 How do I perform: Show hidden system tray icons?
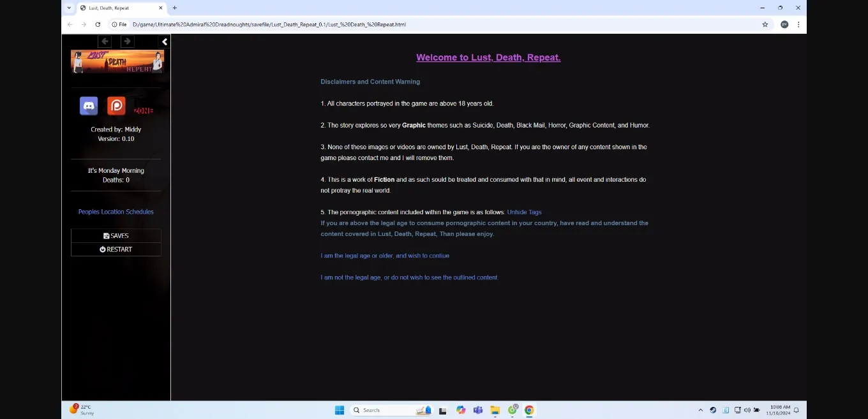pyautogui.click(x=700, y=410)
